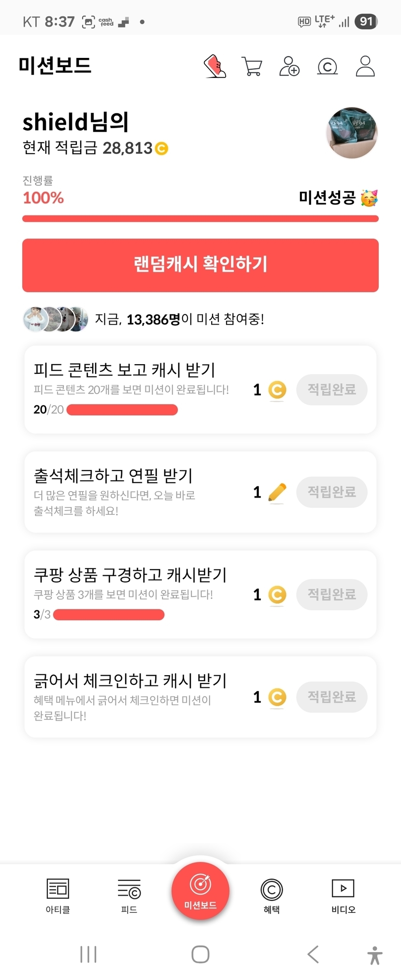
Task: Tap the invite friend icon
Action: [289, 67]
